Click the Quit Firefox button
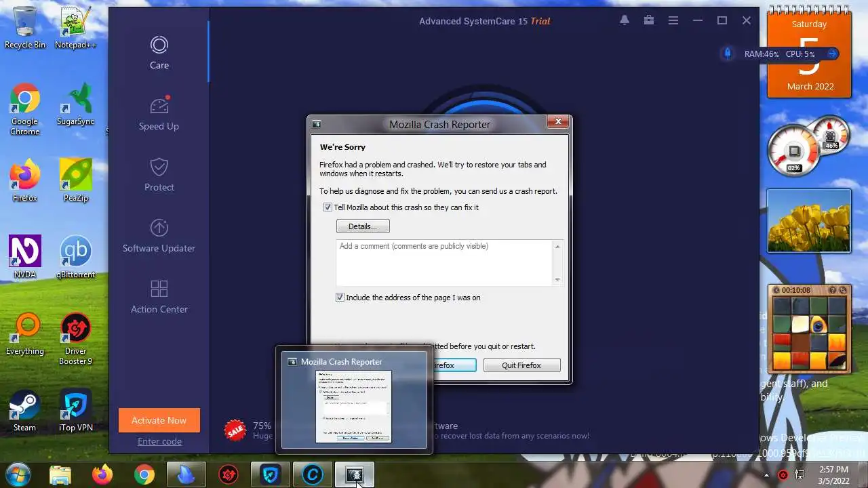This screenshot has height=488, width=868. (x=521, y=365)
